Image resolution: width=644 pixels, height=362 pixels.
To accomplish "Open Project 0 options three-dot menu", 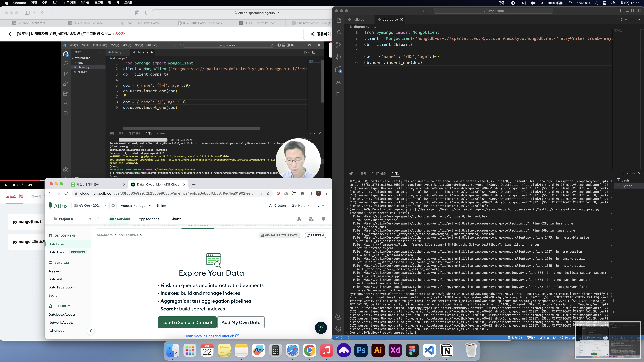I will tap(98, 219).
